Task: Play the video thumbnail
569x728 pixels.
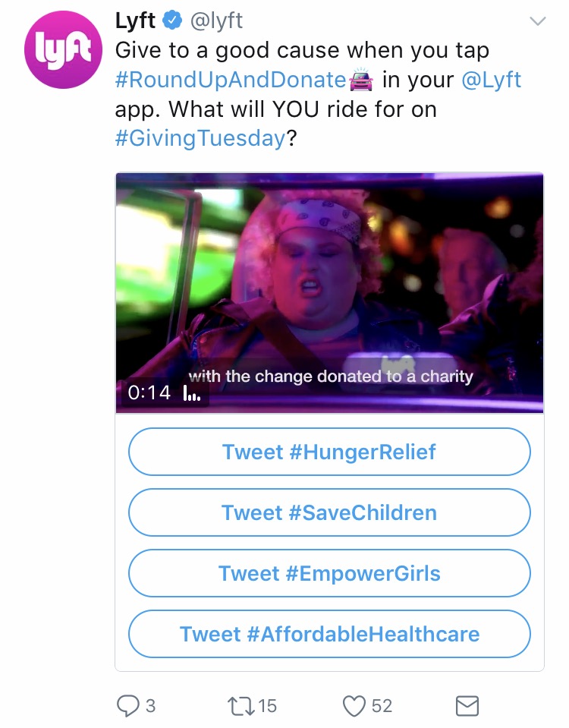Action: tap(329, 292)
